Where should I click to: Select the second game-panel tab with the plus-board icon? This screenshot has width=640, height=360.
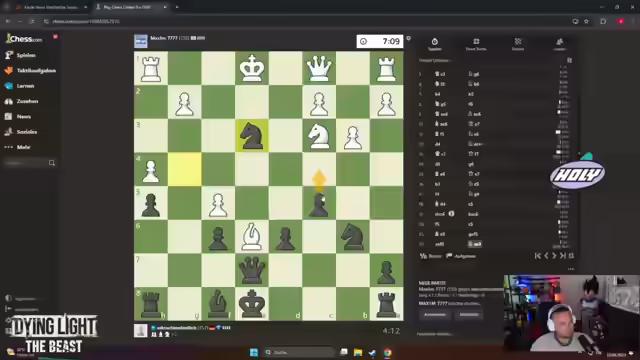pyautogui.click(x=476, y=44)
